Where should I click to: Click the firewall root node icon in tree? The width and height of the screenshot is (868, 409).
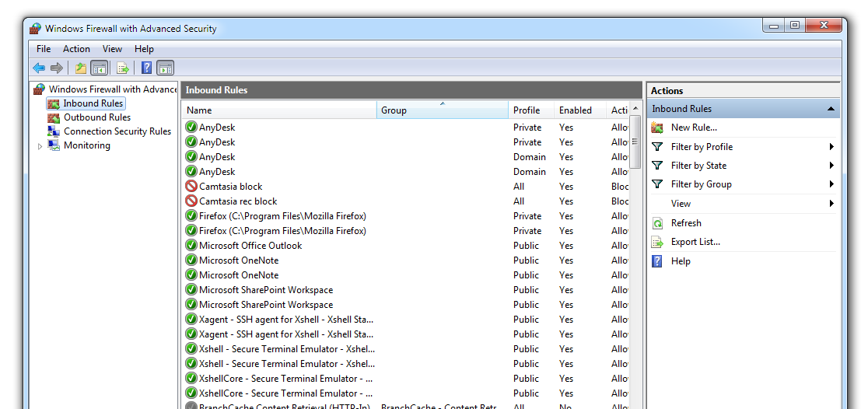[x=40, y=89]
